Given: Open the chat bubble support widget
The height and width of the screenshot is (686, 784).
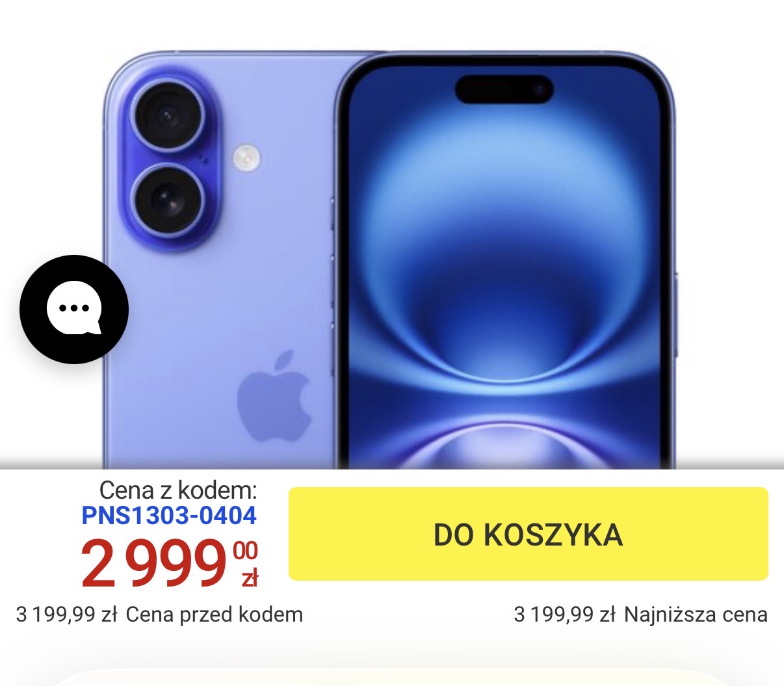Looking at the screenshot, I should point(74,310).
